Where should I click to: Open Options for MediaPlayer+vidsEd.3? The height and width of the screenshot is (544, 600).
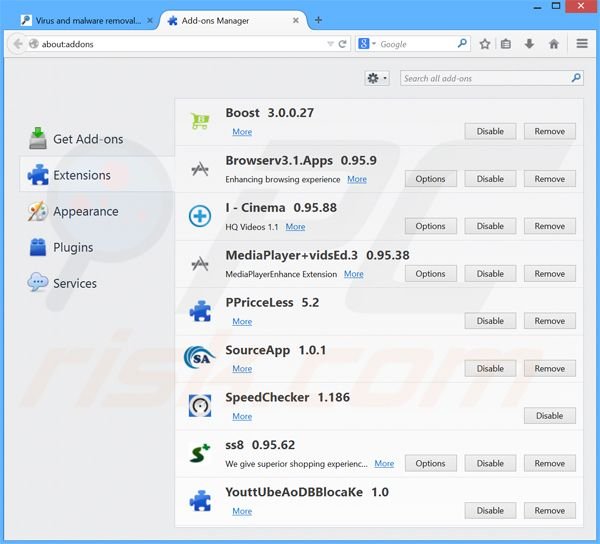pos(430,274)
